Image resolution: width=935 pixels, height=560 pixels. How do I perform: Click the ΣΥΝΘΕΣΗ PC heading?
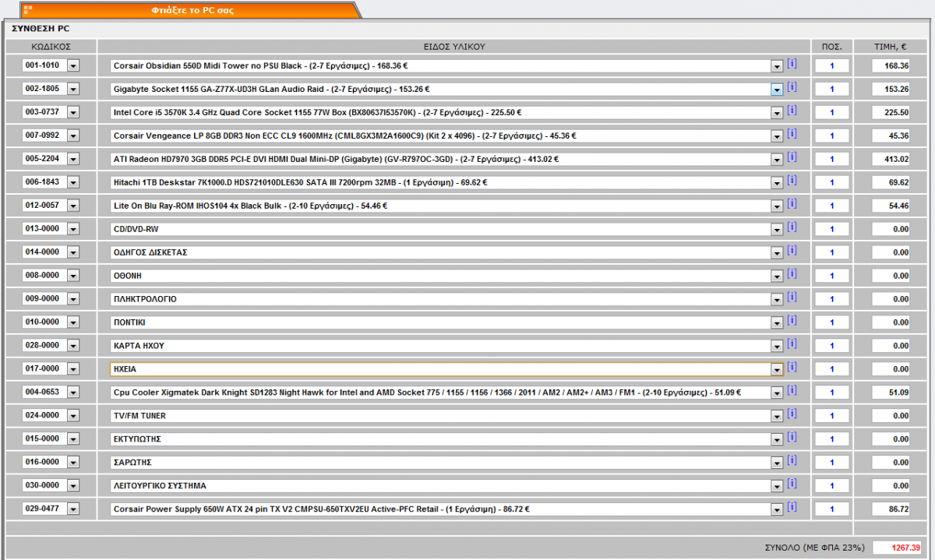tap(41, 28)
